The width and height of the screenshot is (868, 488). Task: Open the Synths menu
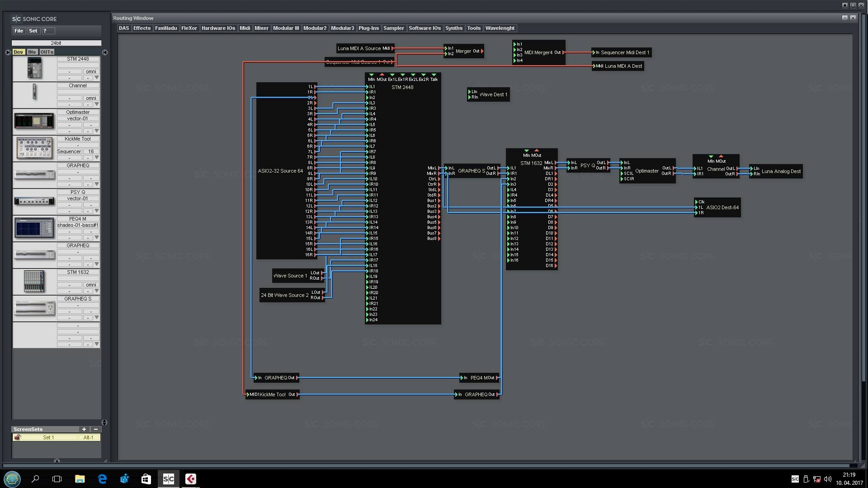click(454, 28)
